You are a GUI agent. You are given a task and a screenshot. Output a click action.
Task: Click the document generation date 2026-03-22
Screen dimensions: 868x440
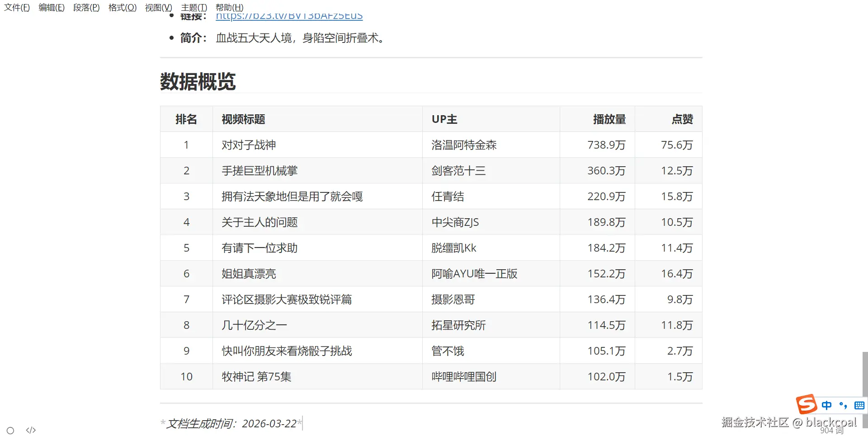point(269,423)
